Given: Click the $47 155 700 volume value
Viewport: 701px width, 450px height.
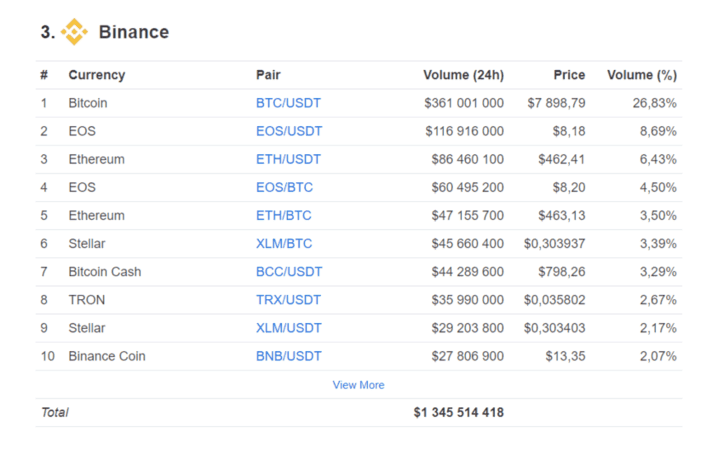Looking at the screenshot, I should [x=468, y=215].
